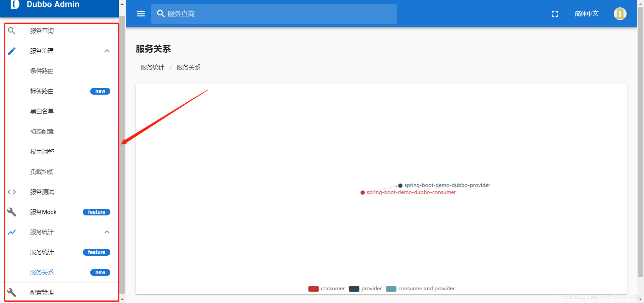Screen dimensions: 644x303
Task: Click the spring-boot-demo-dubbo-consumer graph node
Action: (x=363, y=193)
